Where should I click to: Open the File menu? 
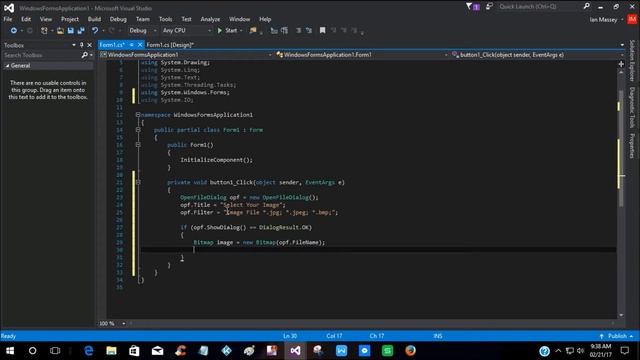[x=8, y=19]
